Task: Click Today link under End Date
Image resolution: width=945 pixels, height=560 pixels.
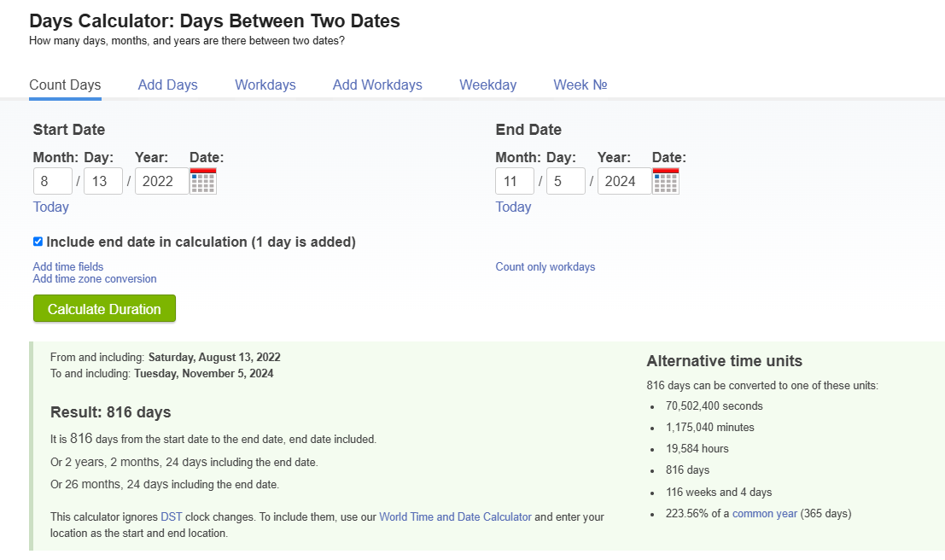Action: click(513, 207)
